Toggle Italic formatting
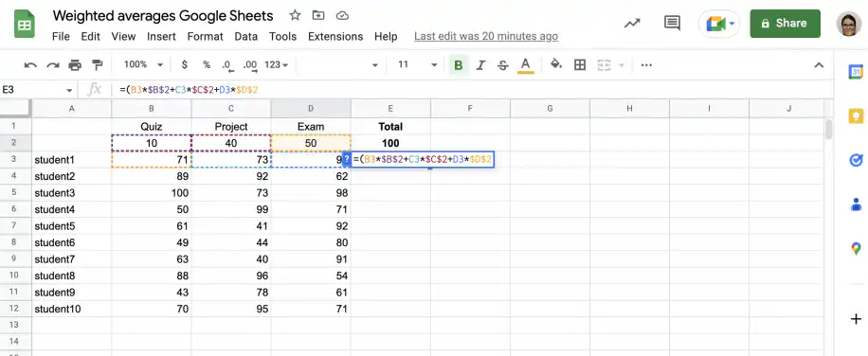868x356 pixels. pyautogui.click(x=480, y=65)
